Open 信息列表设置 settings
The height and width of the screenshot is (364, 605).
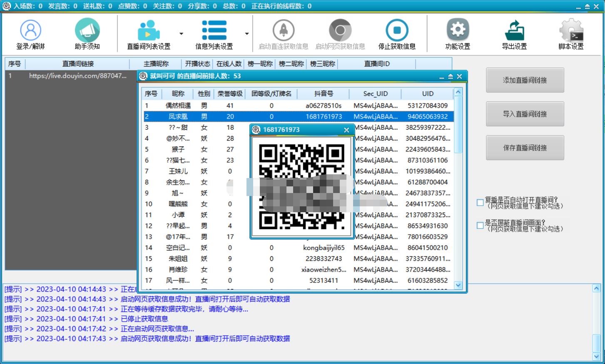pyautogui.click(x=214, y=33)
